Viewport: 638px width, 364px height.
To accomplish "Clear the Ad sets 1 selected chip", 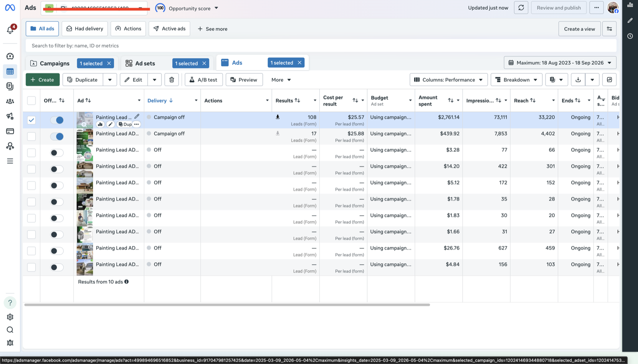I will tap(204, 63).
